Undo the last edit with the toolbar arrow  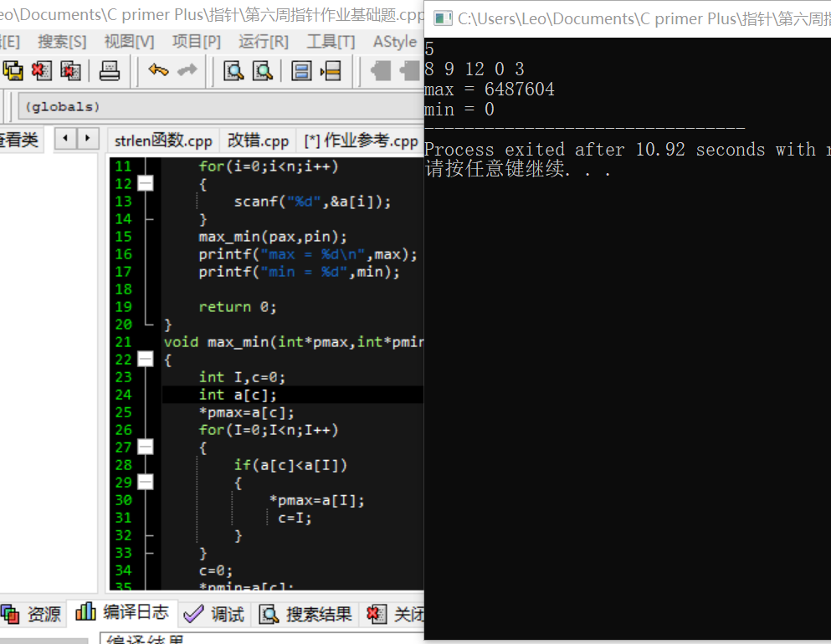point(158,70)
